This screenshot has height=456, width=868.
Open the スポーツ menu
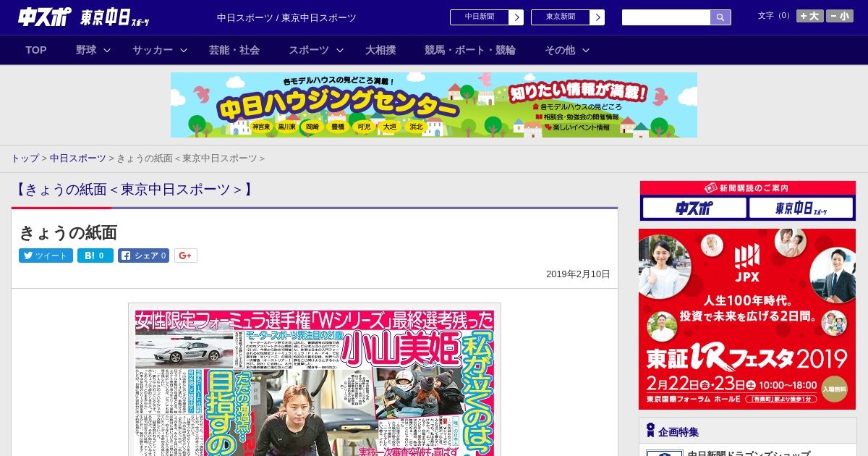(x=309, y=50)
